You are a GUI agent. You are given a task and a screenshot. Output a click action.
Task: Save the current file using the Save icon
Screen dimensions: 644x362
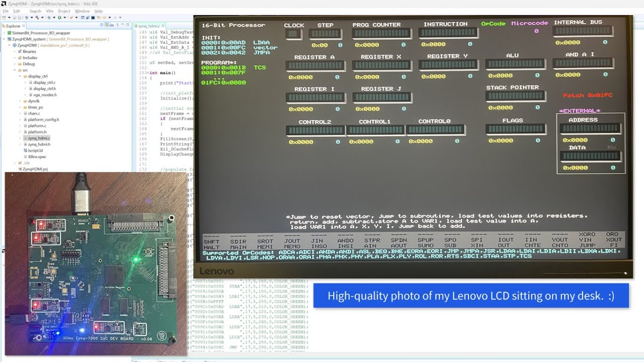[x=14, y=18]
